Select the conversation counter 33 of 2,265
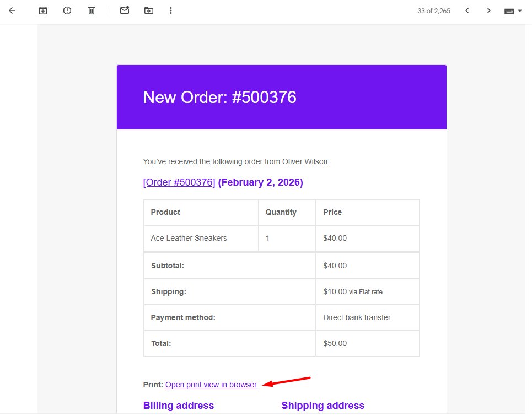 coord(434,10)
